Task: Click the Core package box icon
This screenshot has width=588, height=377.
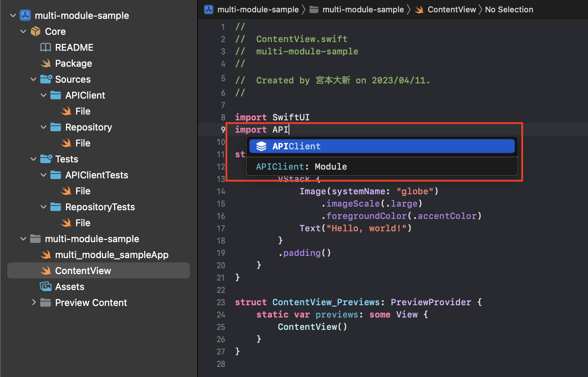Action: tap(36, 32)
